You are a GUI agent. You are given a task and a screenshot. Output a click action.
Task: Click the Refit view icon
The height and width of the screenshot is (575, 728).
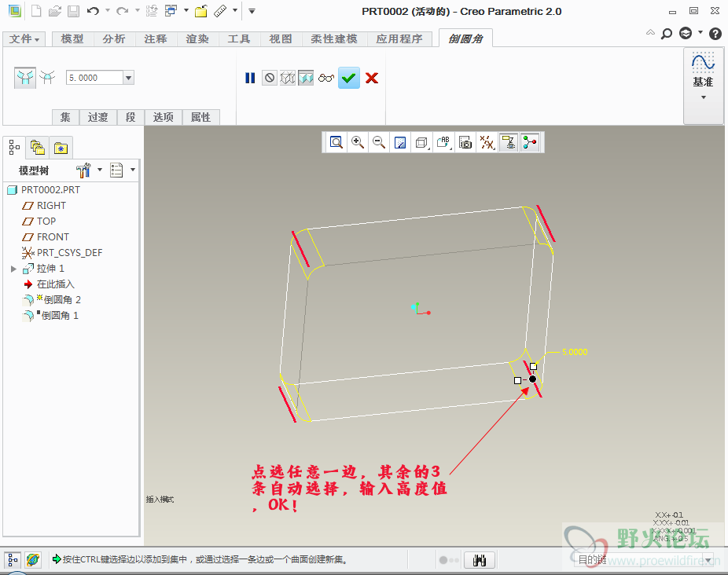(x=336, y=142)
